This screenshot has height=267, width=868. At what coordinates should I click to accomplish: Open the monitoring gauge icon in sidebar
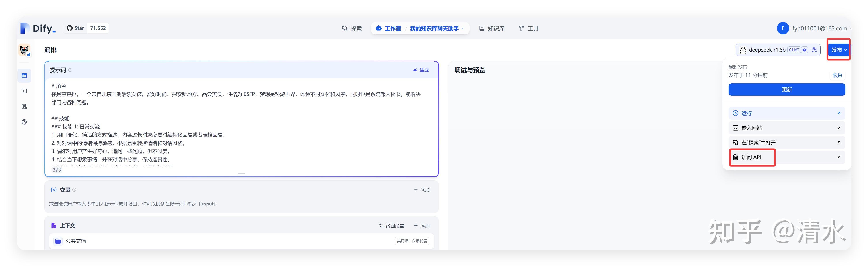pos(24,122)
